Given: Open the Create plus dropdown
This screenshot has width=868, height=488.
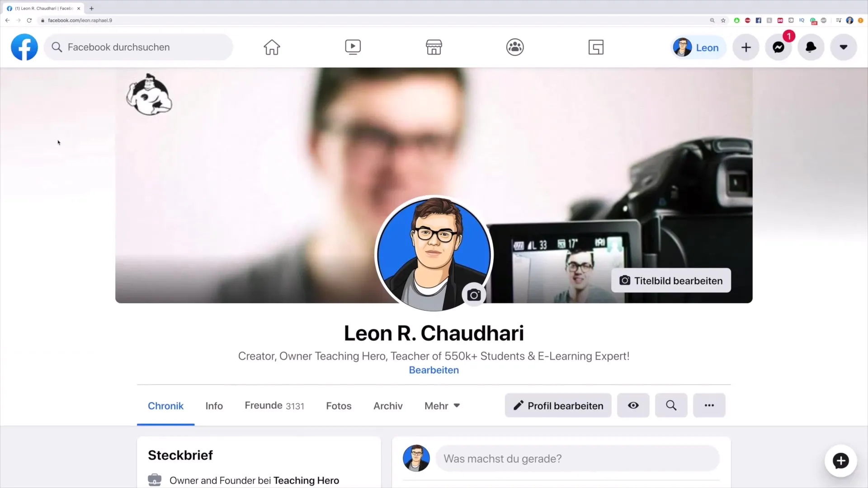Looking at the screenshot, I should point(746,47).
